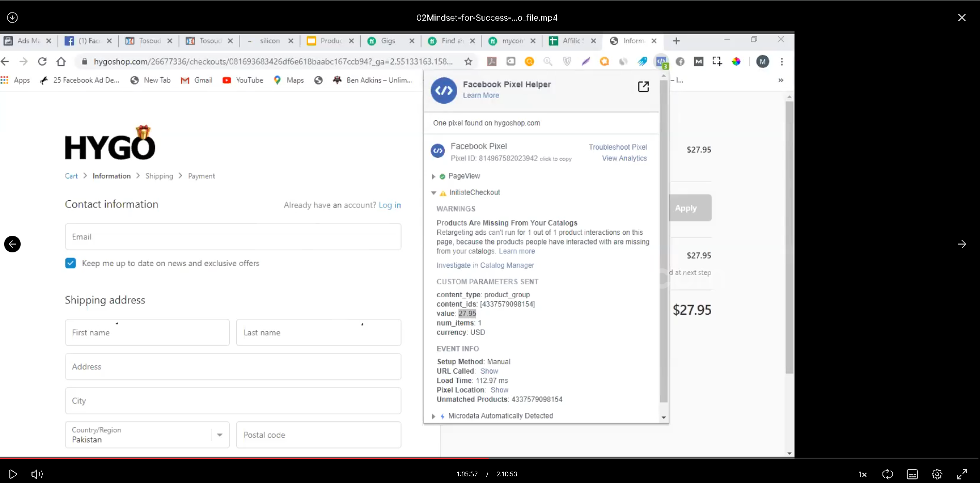
Task: Change playback speed 1x
Action: [x=862, y=474]
